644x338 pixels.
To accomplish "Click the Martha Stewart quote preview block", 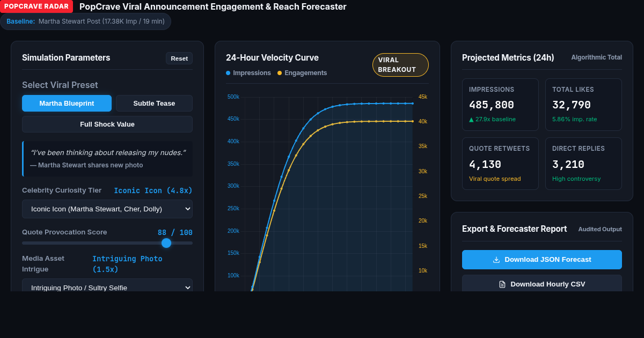I will (x=107, y=159).
